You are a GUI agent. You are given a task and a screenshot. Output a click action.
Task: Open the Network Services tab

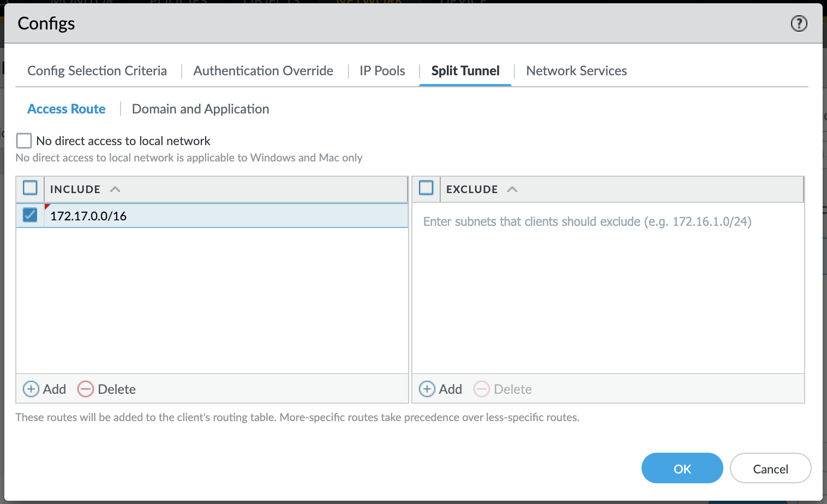pyautogui.click(x=576, y=71)
